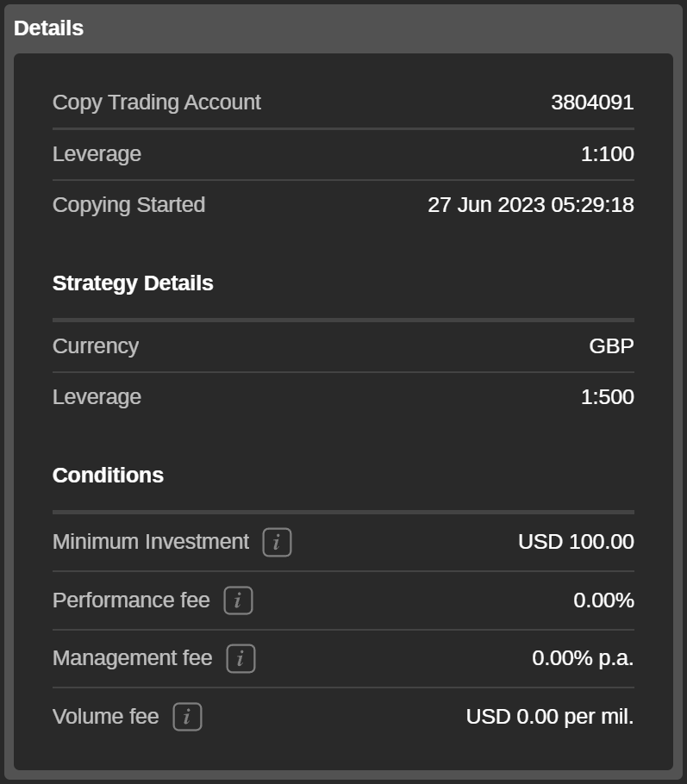Image resolution: width=687 pixels, height=784 pixels.
Task: Click the 1:100 account leverage value
Action: [x=607, y=154]
